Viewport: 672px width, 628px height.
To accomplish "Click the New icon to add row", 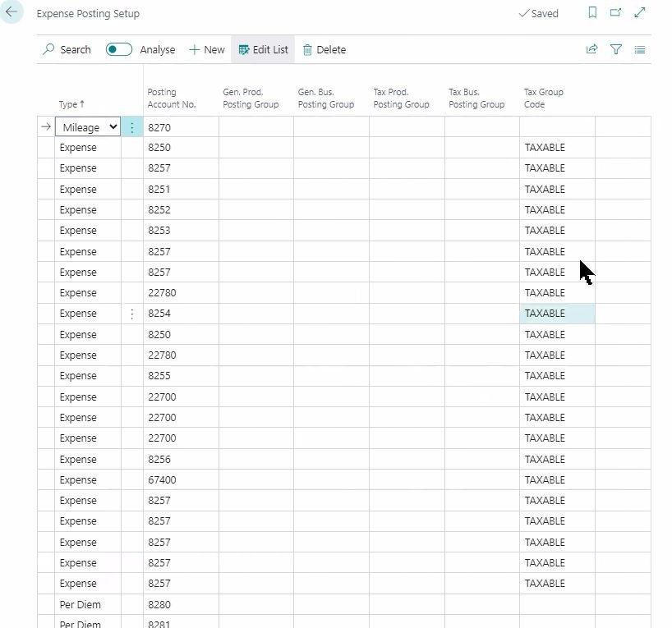I will pos(206,49).
